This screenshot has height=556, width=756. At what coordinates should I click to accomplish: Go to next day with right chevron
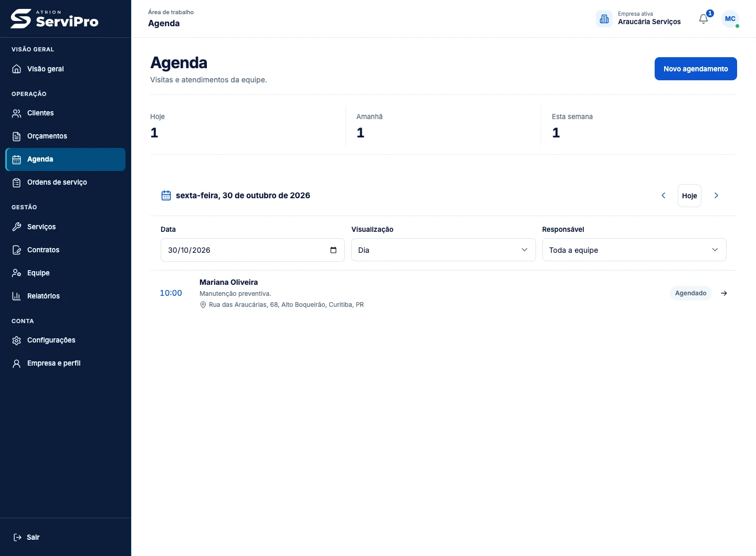pyautogui.click(x=716, y=196)
